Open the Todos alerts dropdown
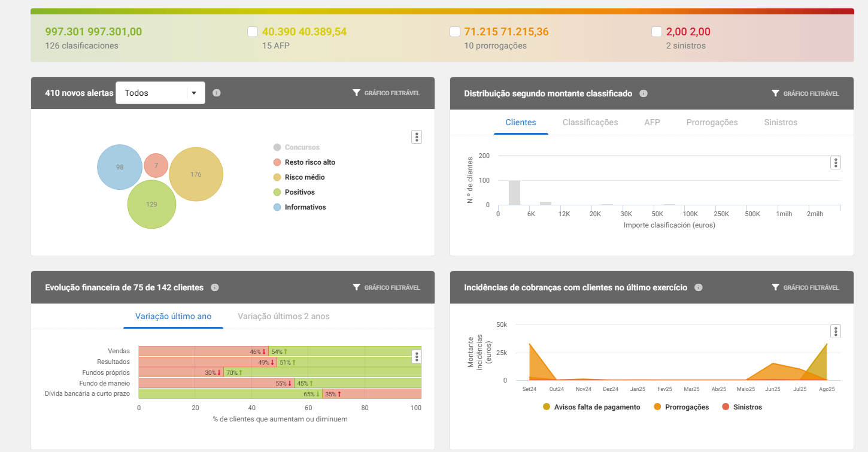The height and width of the screenshot is (452, 868). [160, 93]
